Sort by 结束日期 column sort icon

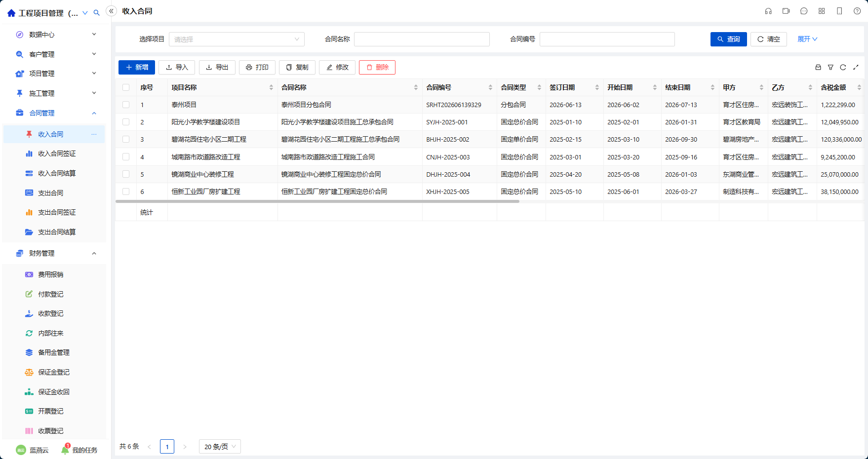(x=712, y=87)
